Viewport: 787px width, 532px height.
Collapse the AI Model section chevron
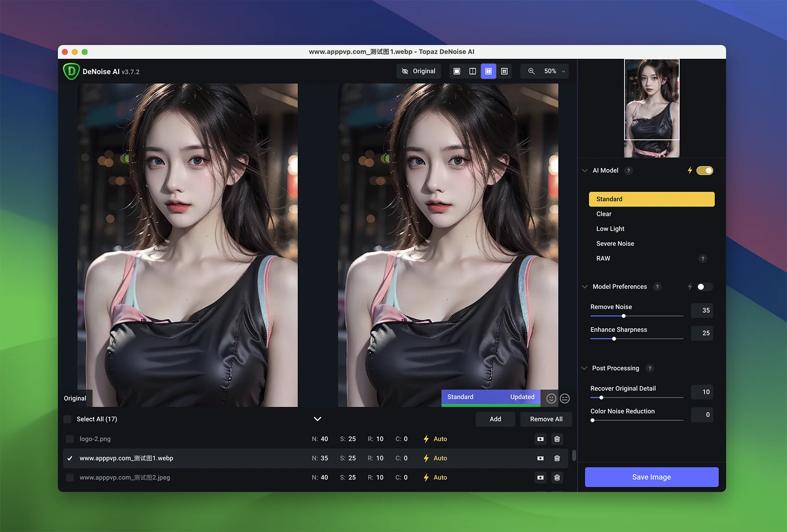click(x=585, y=171)
